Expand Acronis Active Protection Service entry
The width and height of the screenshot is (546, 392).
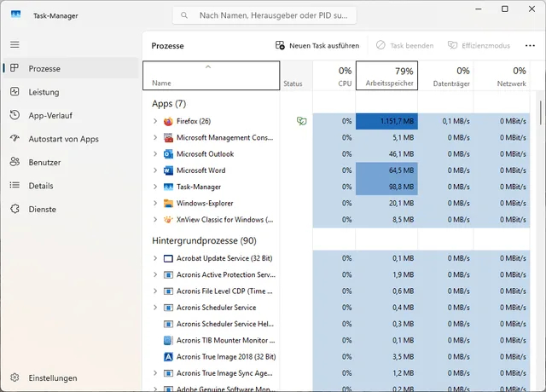[154, 274]
